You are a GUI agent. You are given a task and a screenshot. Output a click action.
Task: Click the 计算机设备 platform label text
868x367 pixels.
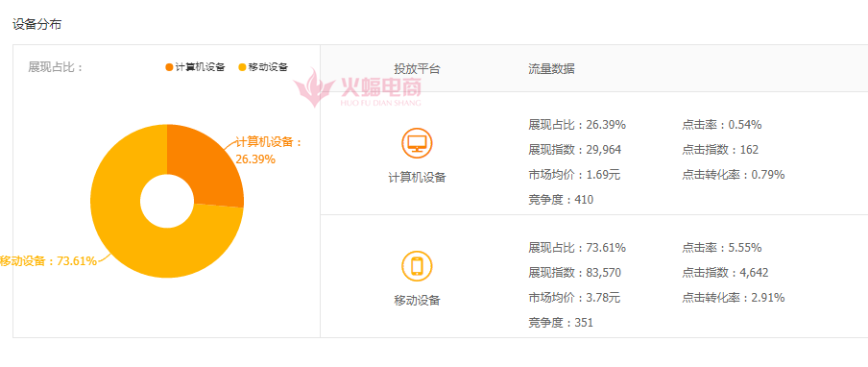pyautogui.click(x=417, y=178)
